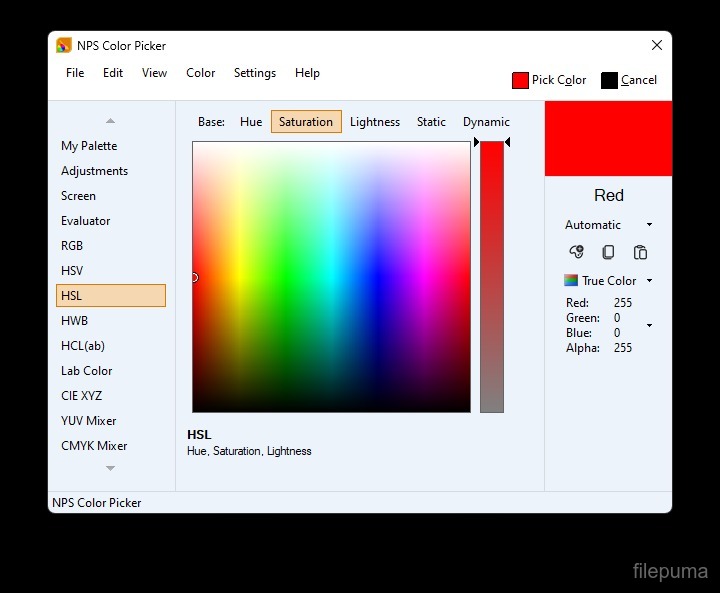Click the NPS Color Picker title bar icon

click(64, 45)
